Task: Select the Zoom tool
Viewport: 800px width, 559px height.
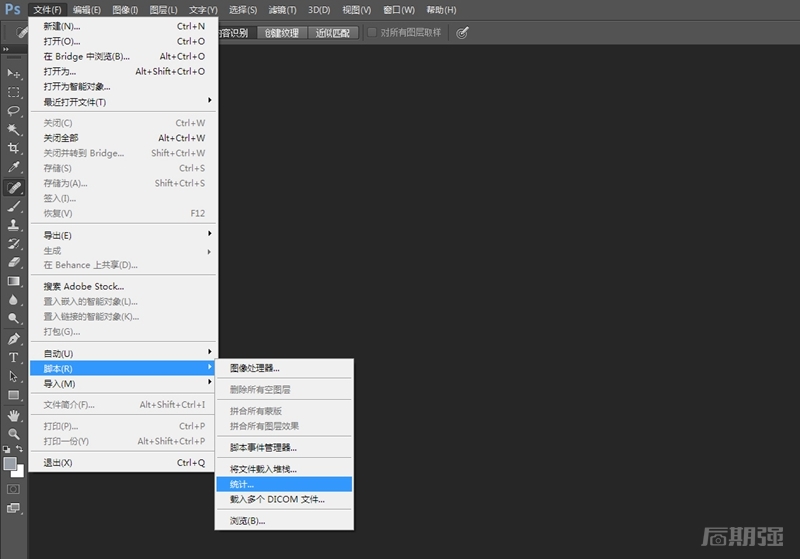Action: click(x=14, y=434)
